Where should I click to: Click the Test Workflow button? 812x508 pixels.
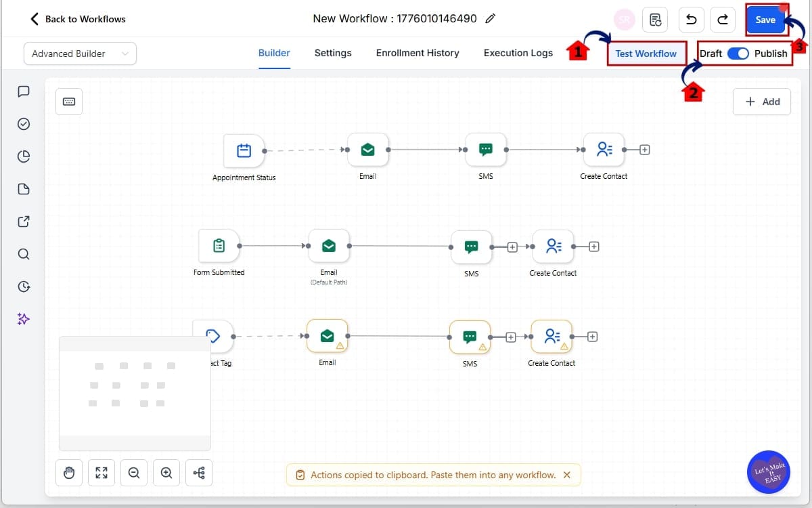646,54
